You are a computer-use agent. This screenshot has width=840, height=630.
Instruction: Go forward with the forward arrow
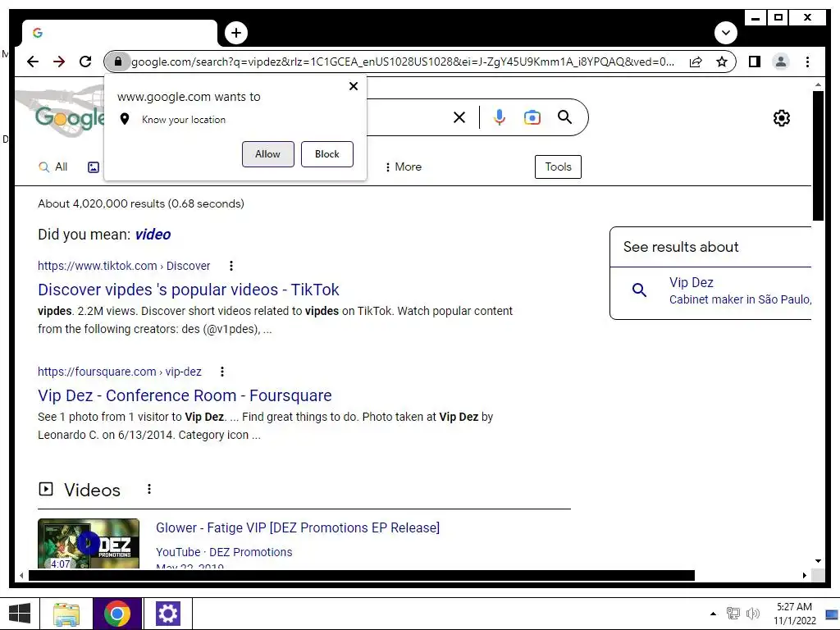click(59, 62)
